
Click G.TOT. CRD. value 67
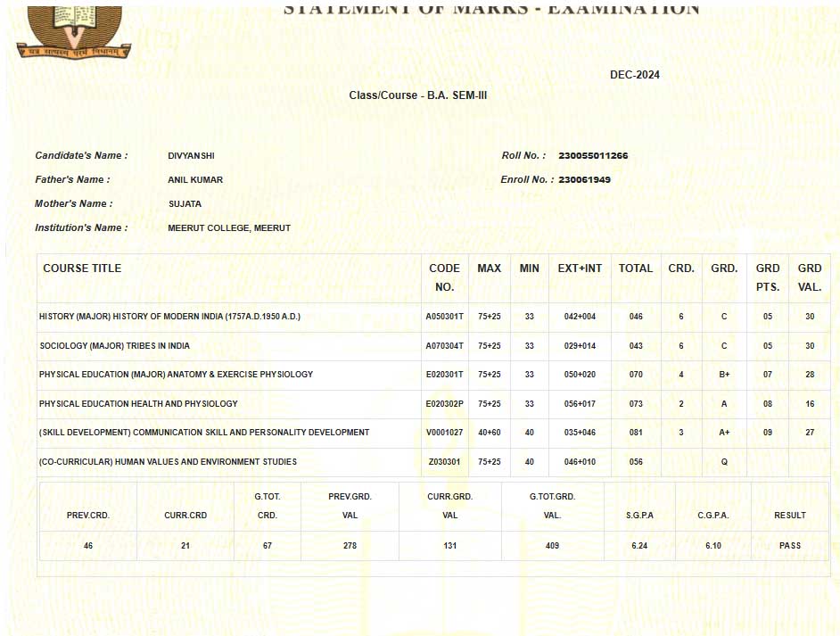pos(268,546)
